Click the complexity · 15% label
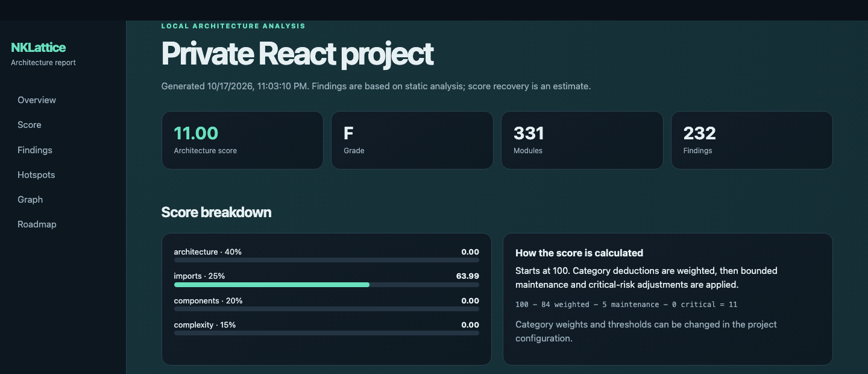The image size is (868, 374). click(x=205, y=325)
